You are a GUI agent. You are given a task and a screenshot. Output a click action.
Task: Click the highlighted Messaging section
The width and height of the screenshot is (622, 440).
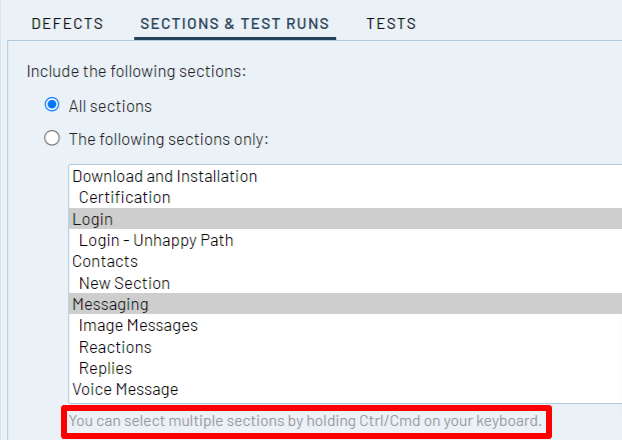pyautogui.click(x=110, y=304)
